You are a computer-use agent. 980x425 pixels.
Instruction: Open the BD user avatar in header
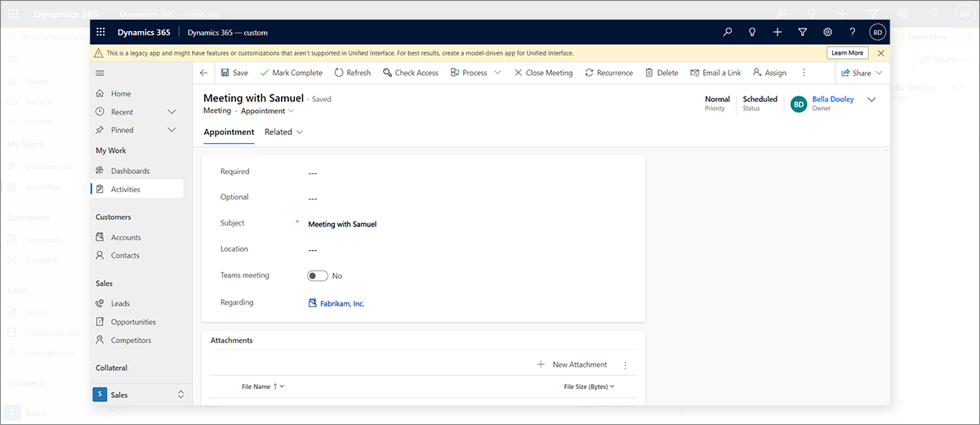pyautogui.click(x=878, y=33)
